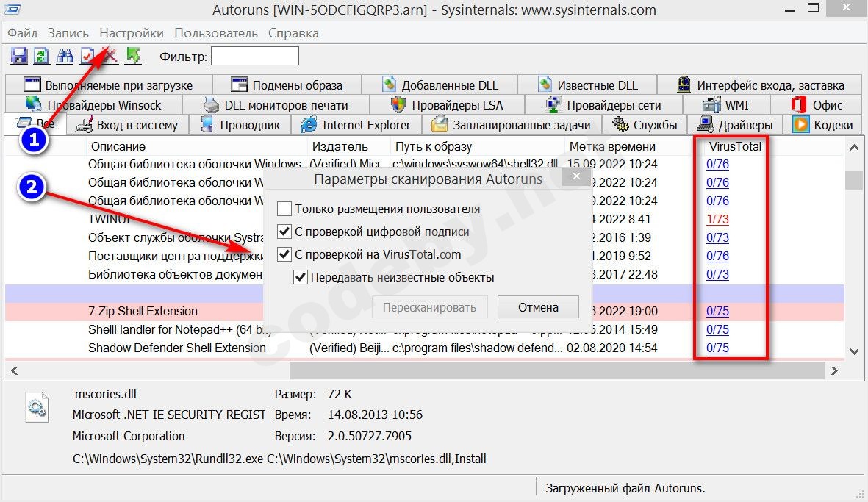Click the Save floppy disk toolbar icon
868x502 pixels.
pyautogui.click(x=19, y=56)
